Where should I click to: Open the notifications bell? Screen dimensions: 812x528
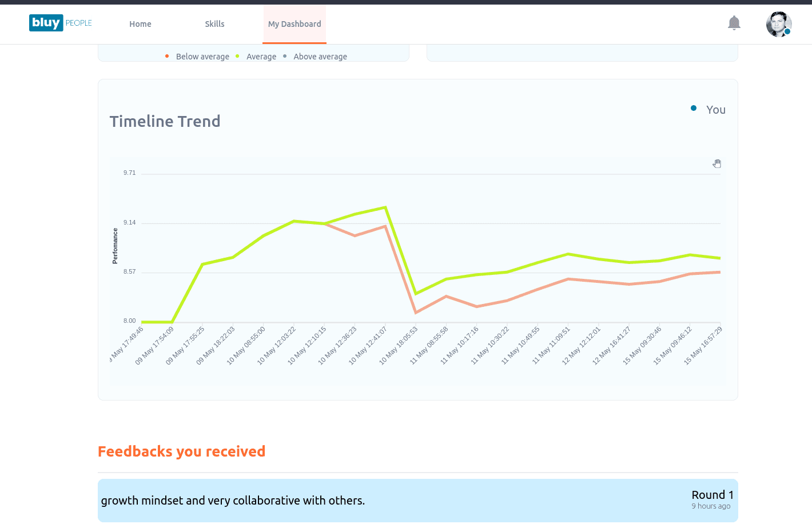[734, 23]
